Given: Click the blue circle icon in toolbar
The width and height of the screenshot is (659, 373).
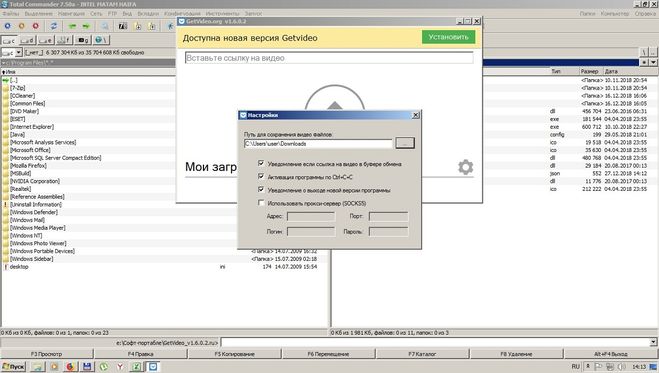Looking at the screenshot, I should pyautogui.click(x=8, y=26).
